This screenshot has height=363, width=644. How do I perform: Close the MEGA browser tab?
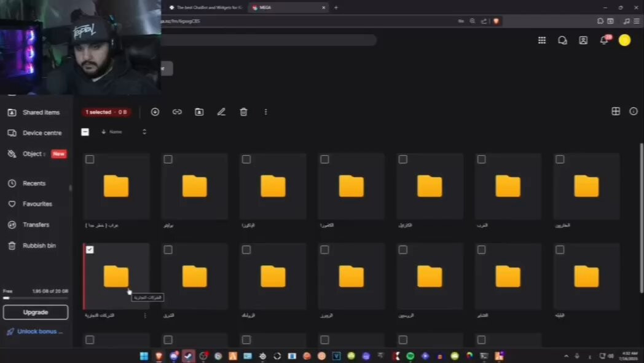click(324, 7)
